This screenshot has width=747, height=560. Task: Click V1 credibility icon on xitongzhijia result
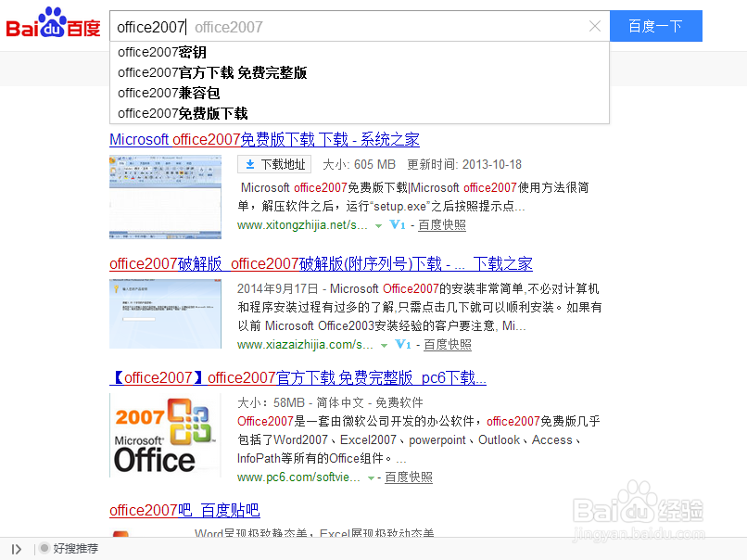(398, 224)
